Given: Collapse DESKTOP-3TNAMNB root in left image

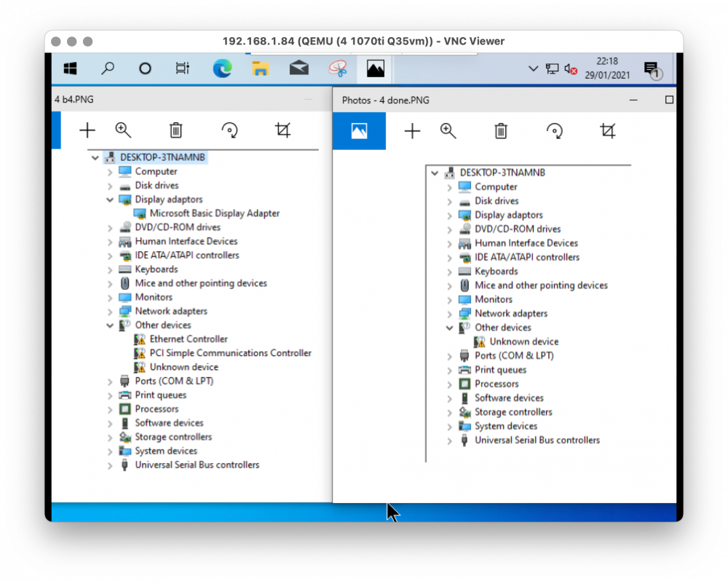Looking at the screenshot, I should coord(95,158).
